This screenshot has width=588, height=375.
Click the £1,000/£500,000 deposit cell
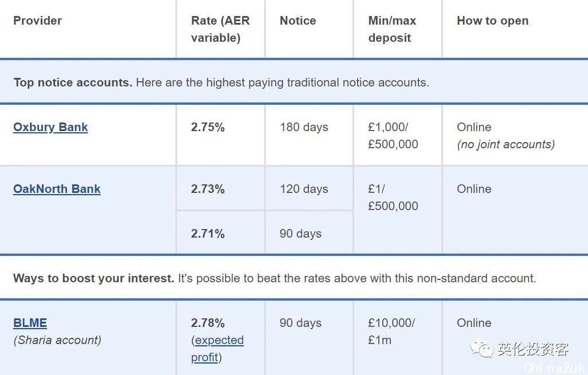click(x=393, y=136)
